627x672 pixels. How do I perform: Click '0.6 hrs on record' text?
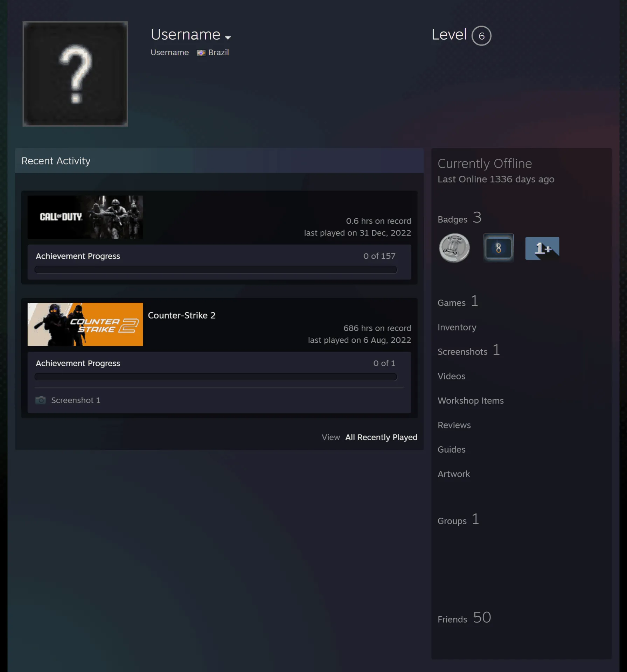378,221
